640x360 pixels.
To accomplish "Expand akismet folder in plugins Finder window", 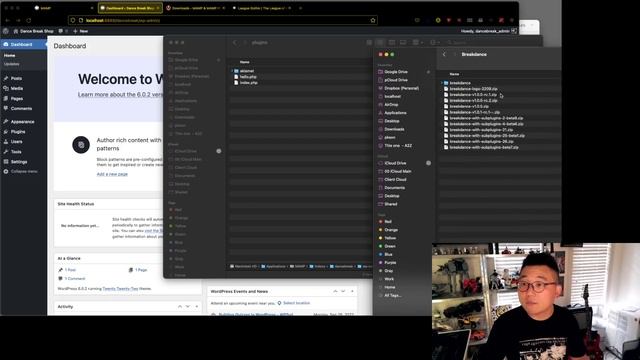I will point(232,71).
